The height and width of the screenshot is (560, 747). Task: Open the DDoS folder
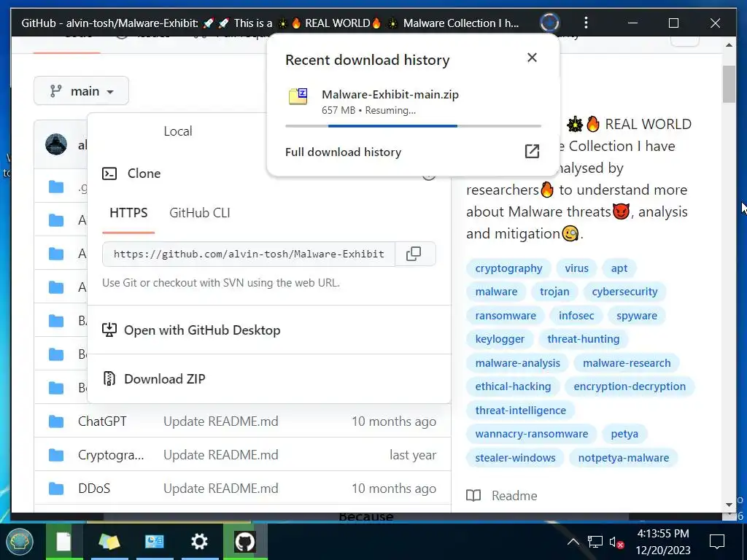click(94, 488)
